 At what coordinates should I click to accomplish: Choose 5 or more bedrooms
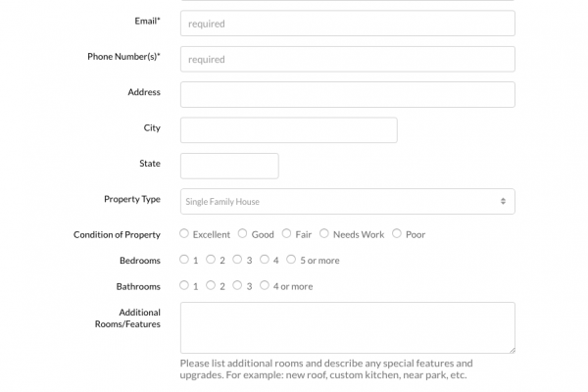(291, 260)
